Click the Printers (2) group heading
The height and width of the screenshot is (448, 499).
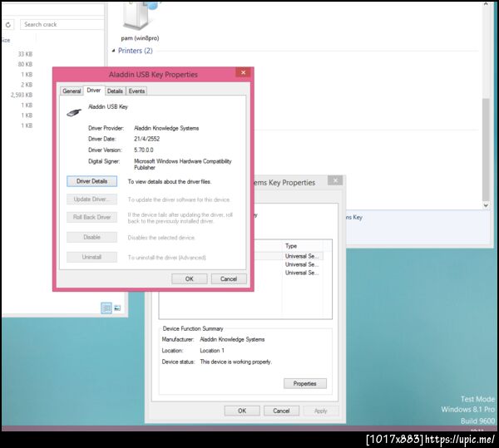[136, 51]
